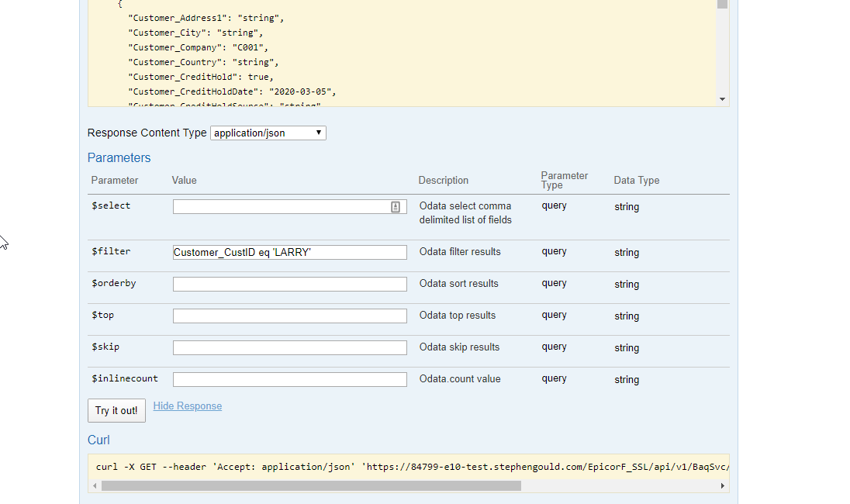850x504 pixels.
Task: Click the "Odata sort results" description
Action: click(458, 284)
